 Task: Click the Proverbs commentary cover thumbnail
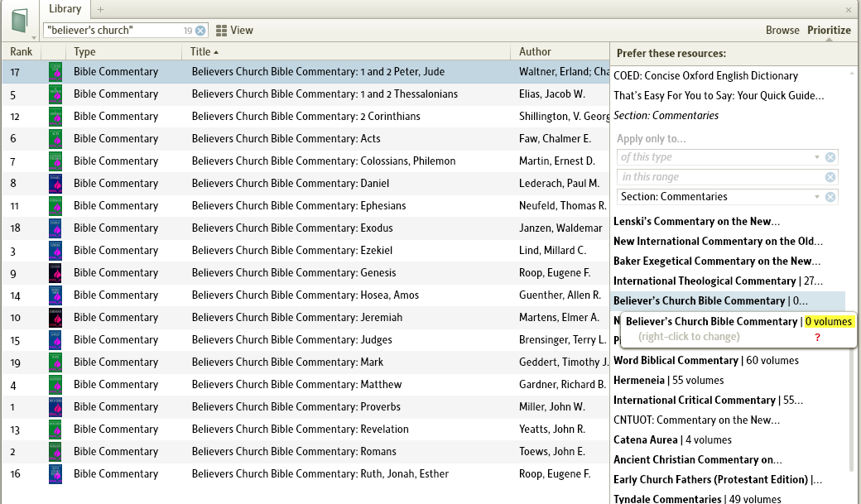pos(55,407)
